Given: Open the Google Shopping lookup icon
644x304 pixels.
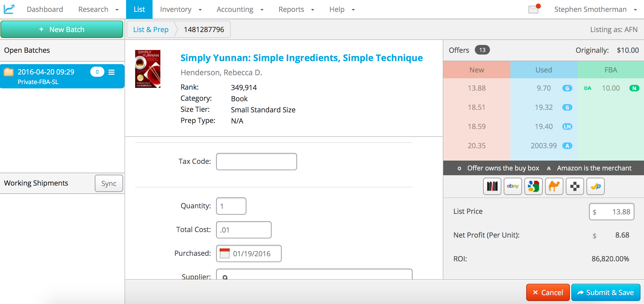Looking at the screenshot, I should pyautogui.click(x=533, y=186).
